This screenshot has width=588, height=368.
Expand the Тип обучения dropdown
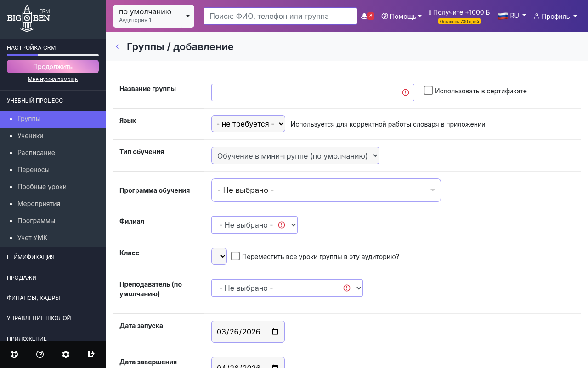coord(295,155)
